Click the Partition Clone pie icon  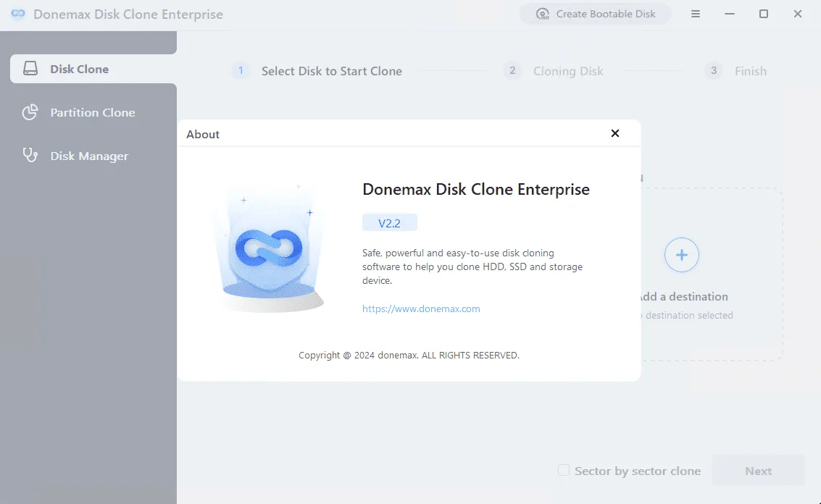[x=30, y=112]
